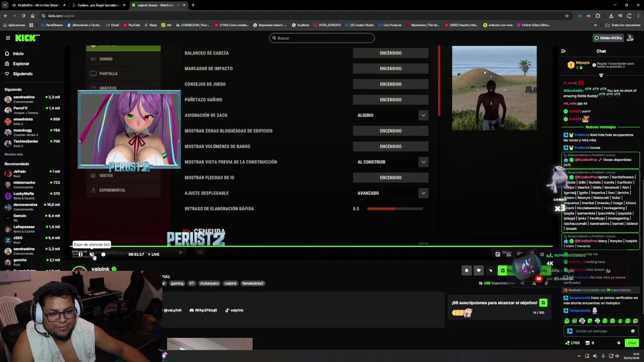
Task: Click the green icon beside the subscription goal
Action: (543, 303)
